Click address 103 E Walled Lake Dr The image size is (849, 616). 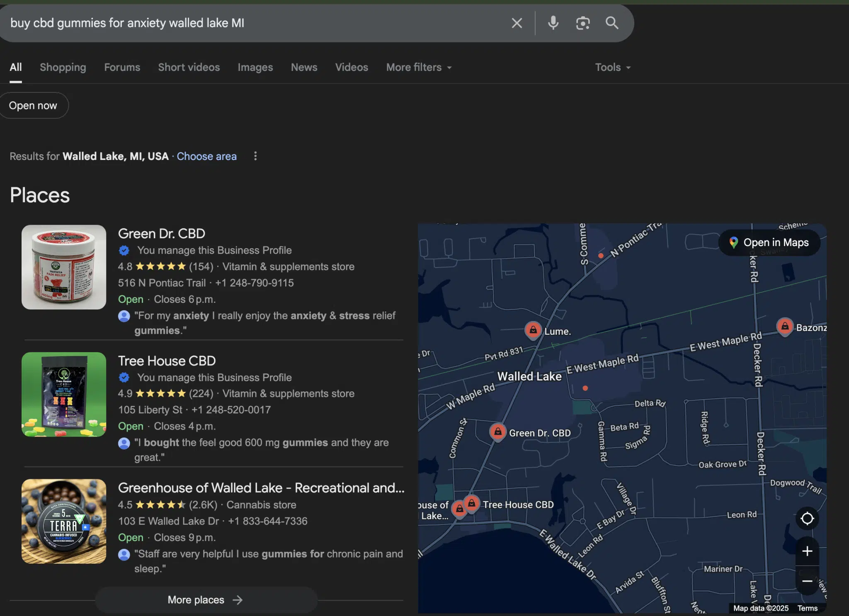tap(168, 521)
